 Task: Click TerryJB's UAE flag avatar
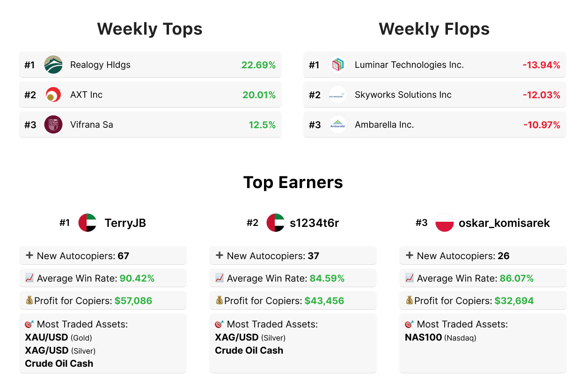pos(88,223)
